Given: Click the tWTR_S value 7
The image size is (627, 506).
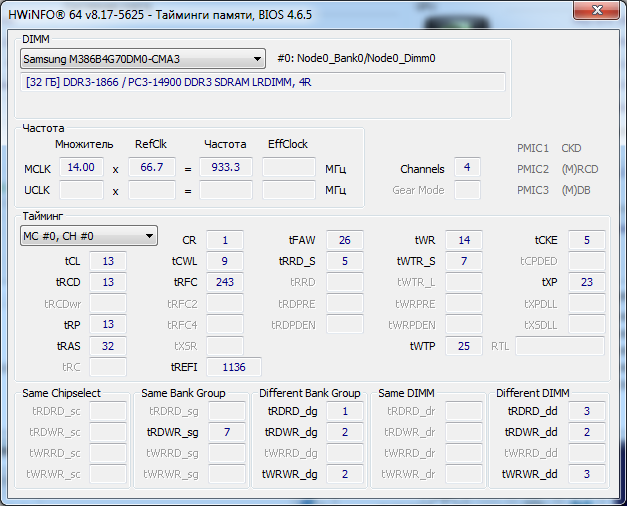Looking at the screenshot, I should click(x=464, y=261).
